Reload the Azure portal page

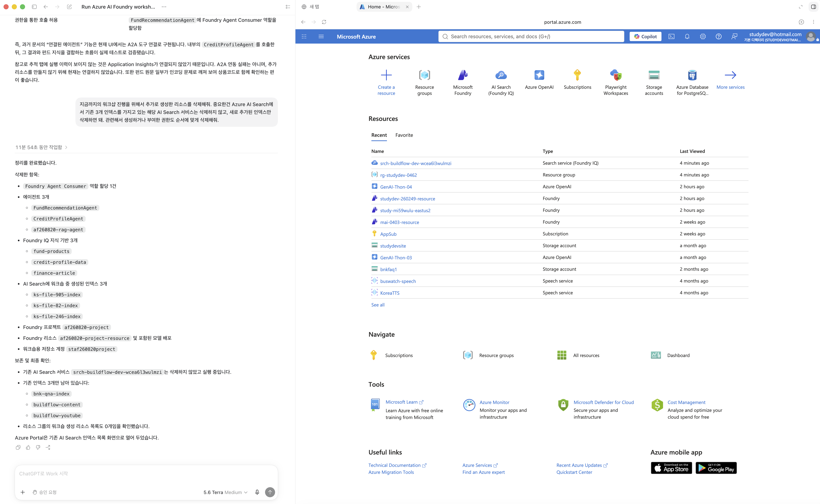(x=324, y=22)
